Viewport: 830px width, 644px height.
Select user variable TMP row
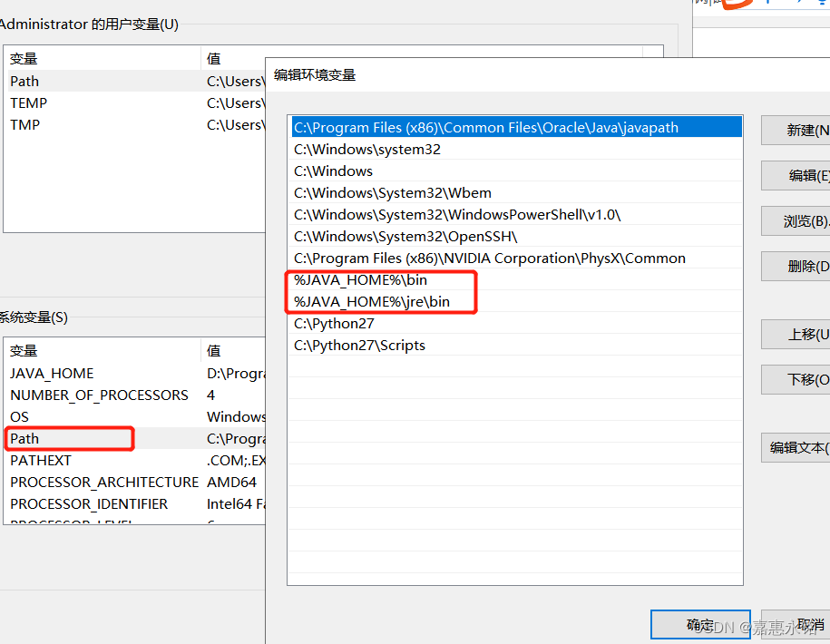pos(135,124)
